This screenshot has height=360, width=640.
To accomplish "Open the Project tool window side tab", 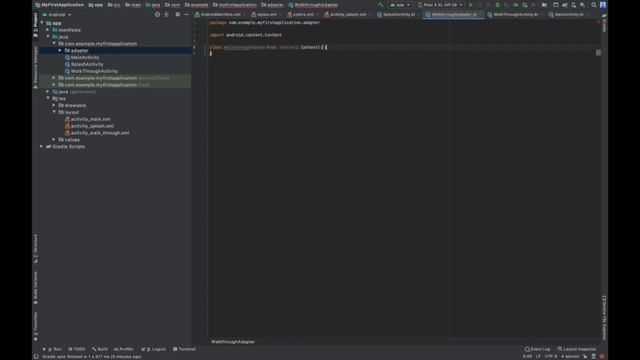I will pos(36,25).
